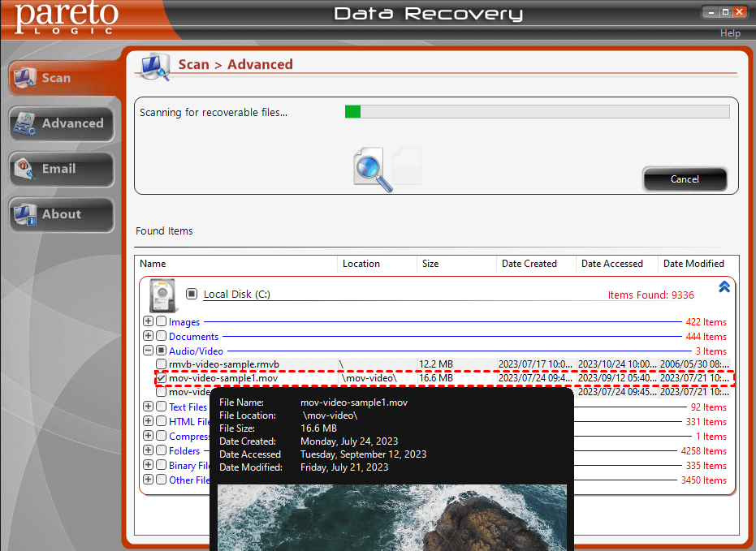Sort by the Location column header
Viewport: 756px width, 551px height.
377,264
